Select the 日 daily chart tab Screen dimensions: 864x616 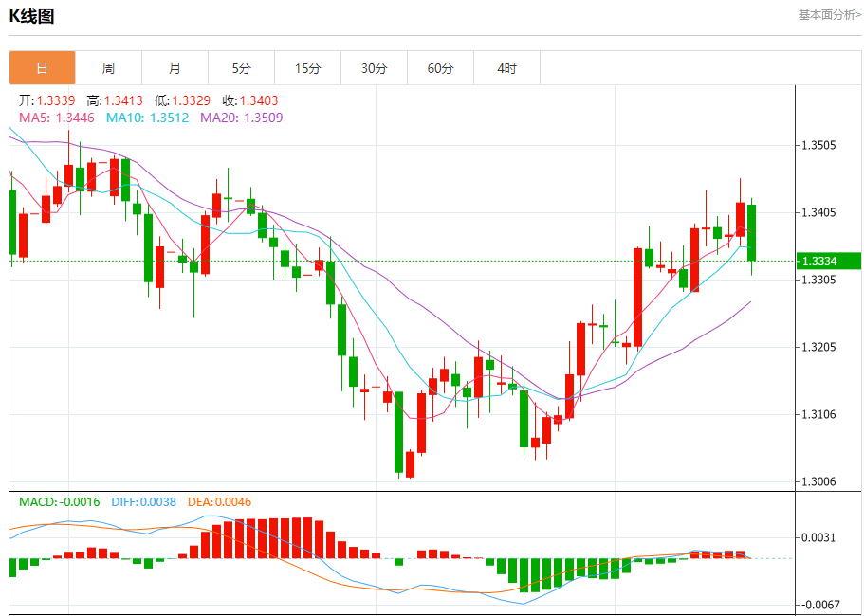(x=42, y=68)
